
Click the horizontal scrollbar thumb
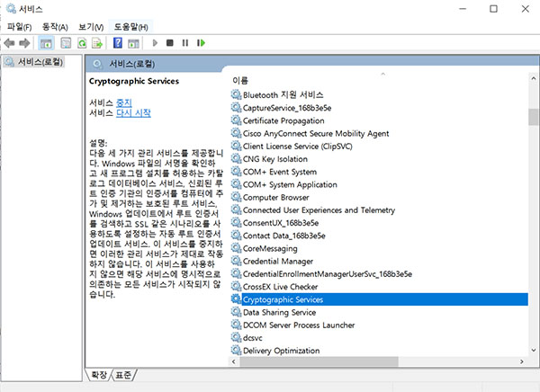coord(319,361)
